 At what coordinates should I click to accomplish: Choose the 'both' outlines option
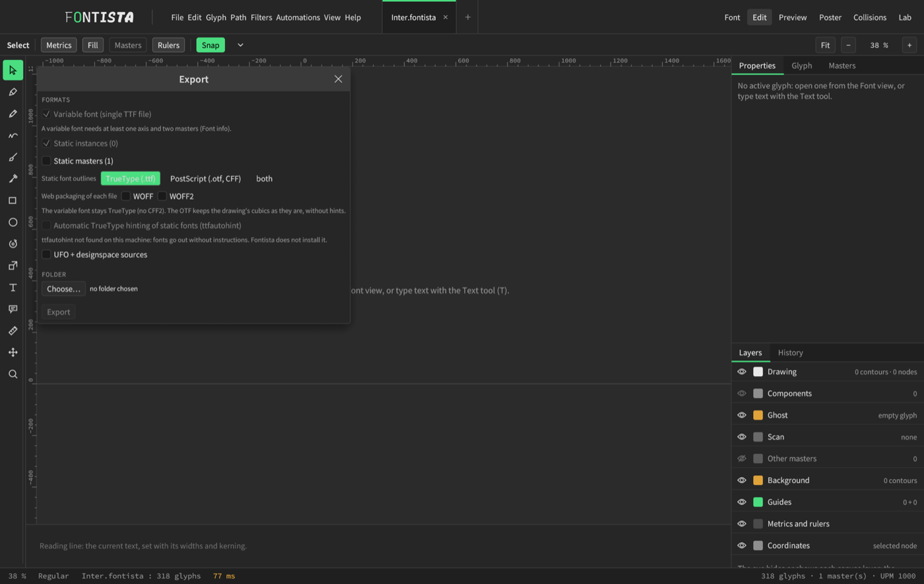(264, 179)
